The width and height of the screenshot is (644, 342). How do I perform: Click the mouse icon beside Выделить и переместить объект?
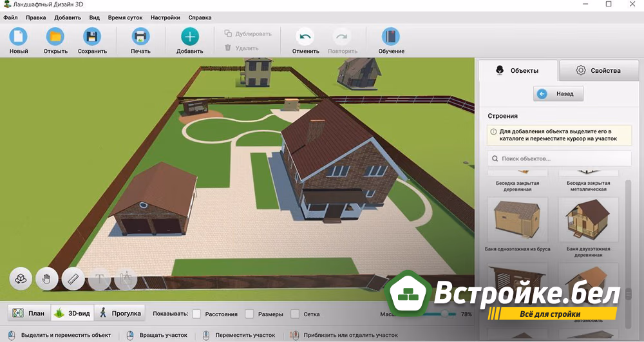tap(12, 335)
